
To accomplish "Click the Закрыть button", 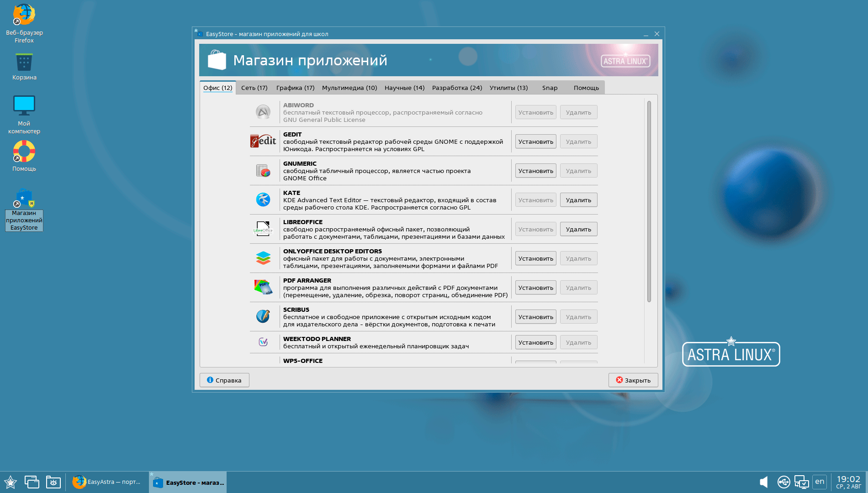I will tap(633, 380).
